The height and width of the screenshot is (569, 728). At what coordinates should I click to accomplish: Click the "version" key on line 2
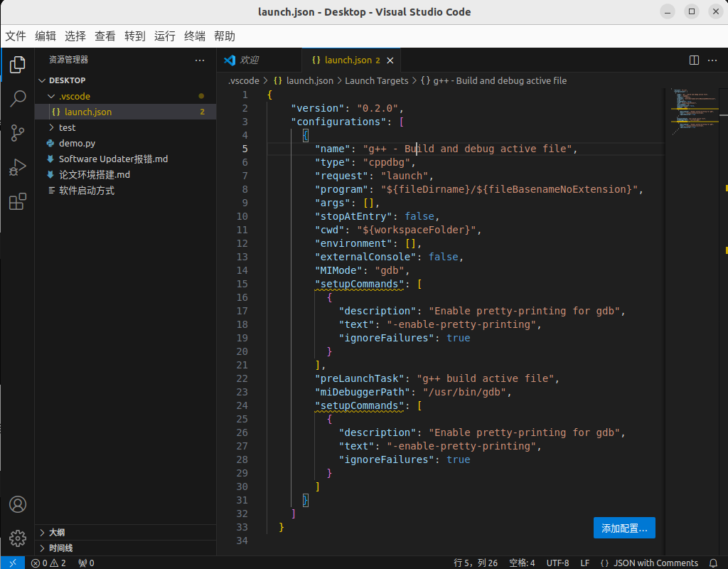click(318, 108)
